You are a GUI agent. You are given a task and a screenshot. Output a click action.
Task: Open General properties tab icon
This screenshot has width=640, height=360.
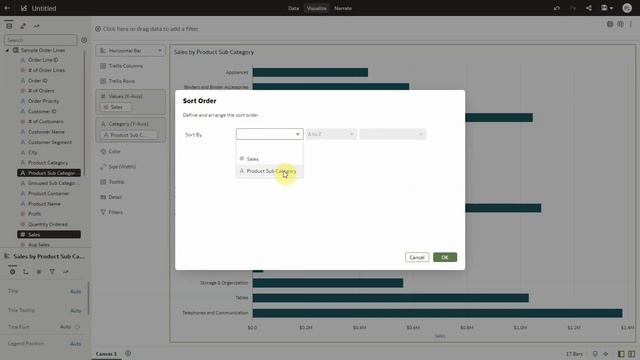(x=13, y=272)
